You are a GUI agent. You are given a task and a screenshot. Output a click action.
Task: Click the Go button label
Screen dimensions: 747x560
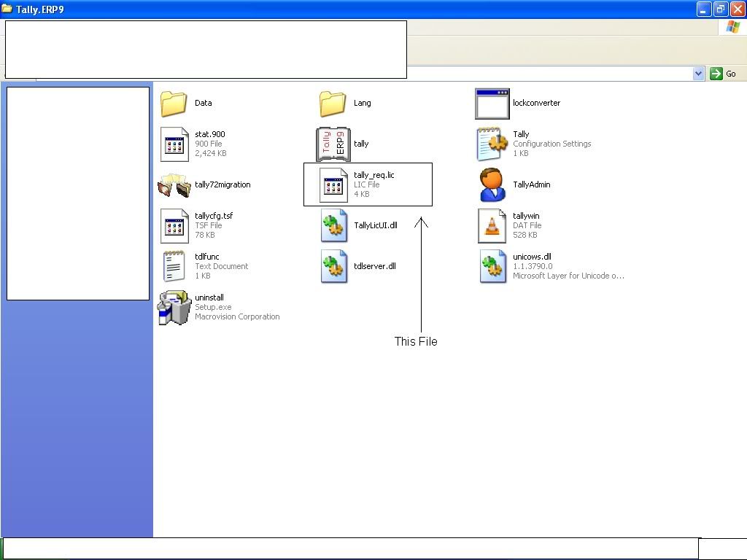(731, 74)
